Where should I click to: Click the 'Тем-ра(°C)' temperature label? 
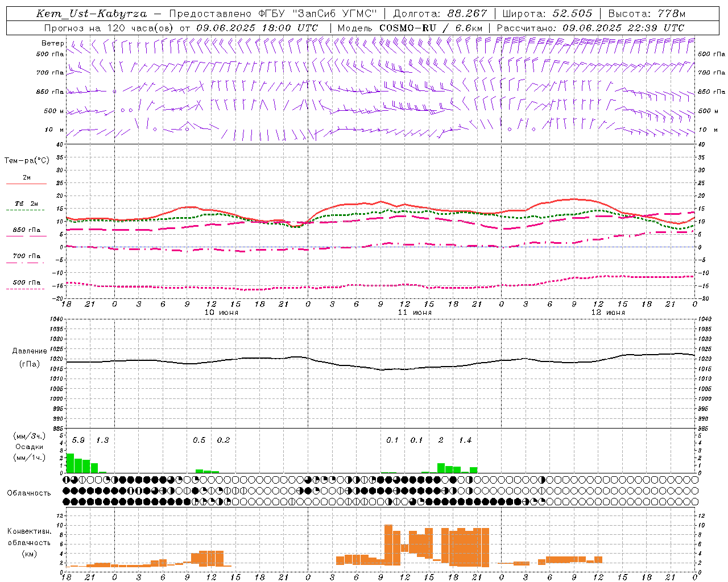pyautogui.click(x=27, y=160)
